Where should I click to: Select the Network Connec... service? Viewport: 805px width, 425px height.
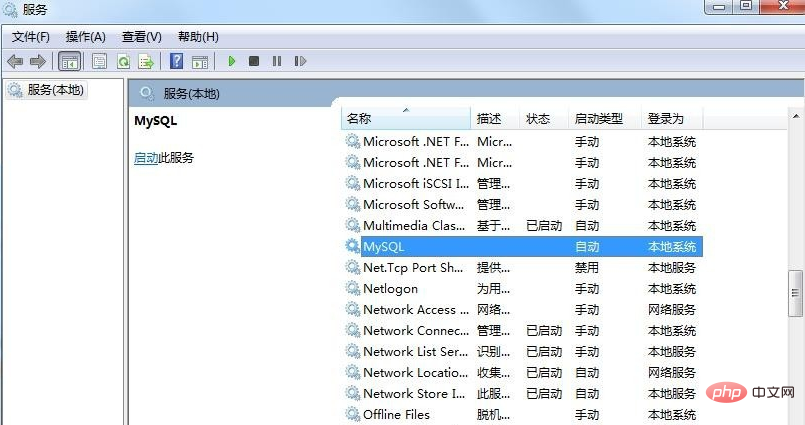pyautogui.click(x=523, y=331)
